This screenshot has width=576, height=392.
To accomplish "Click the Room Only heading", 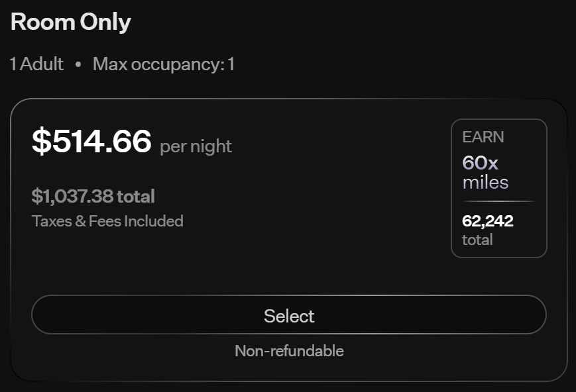I will [x=71, y=23].
